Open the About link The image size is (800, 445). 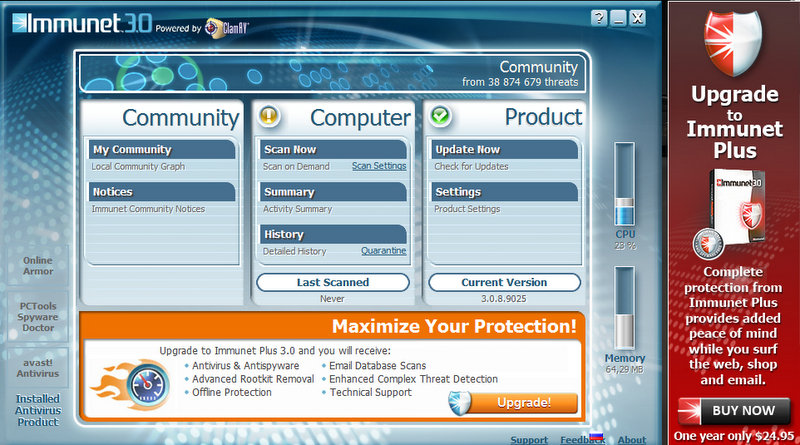(x=632, y=440)
